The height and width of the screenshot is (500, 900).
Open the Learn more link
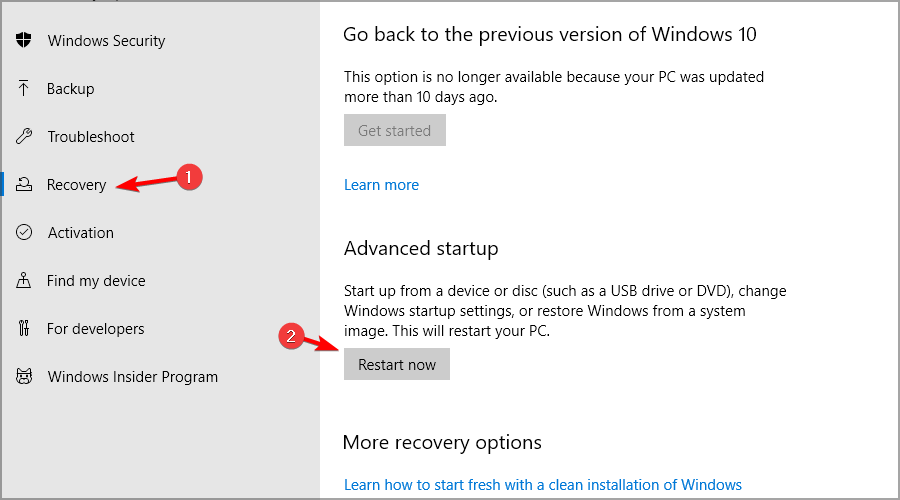(x=381, y=185)
